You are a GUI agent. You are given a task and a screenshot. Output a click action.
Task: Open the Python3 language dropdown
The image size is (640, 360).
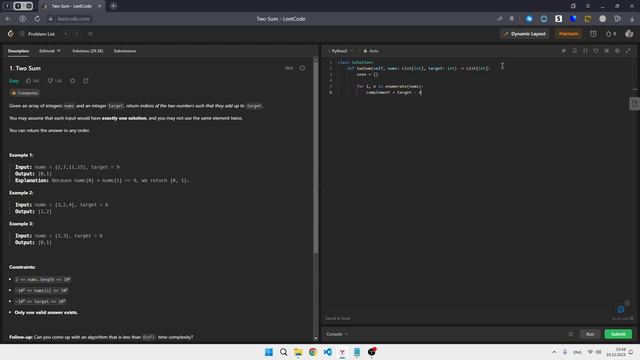pos(341,51)
